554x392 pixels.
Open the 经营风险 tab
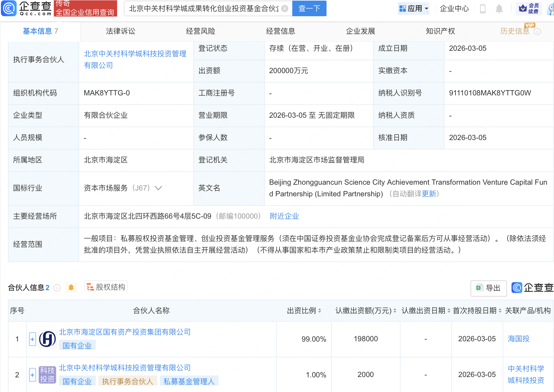click(201, 31)
